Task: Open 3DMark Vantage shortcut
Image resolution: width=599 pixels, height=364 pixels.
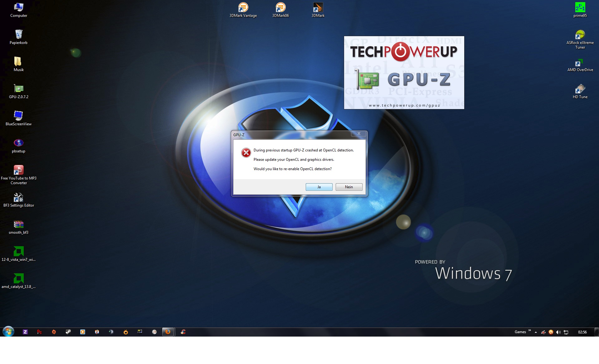Action: tap(243, 8)
